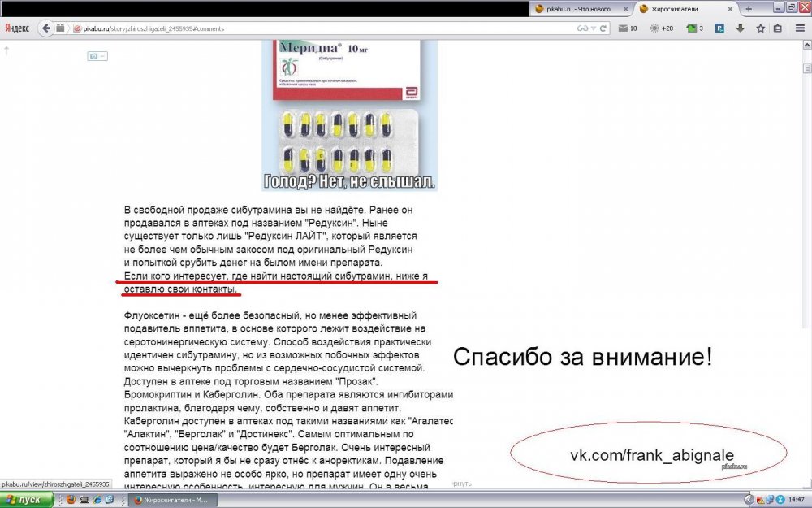Open the 'Жиросжигатели' taskbar window button
This screenshot has width=812, height=508.
pyautogui.click(x=171, y=500)
